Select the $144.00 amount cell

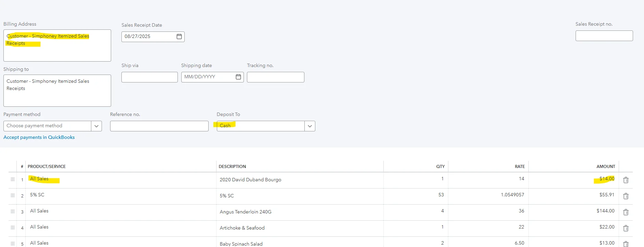(x=574, y=212)
